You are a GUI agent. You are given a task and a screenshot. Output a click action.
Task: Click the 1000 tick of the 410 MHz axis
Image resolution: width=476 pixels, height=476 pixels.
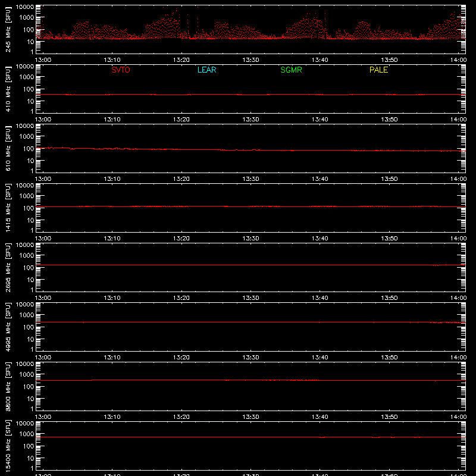tap(27, 77)
